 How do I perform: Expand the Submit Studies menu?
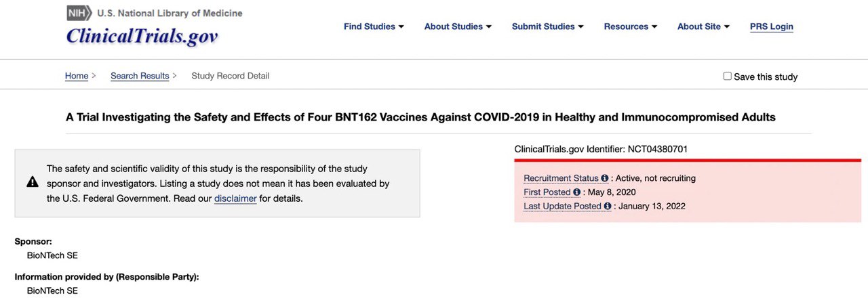548,26
